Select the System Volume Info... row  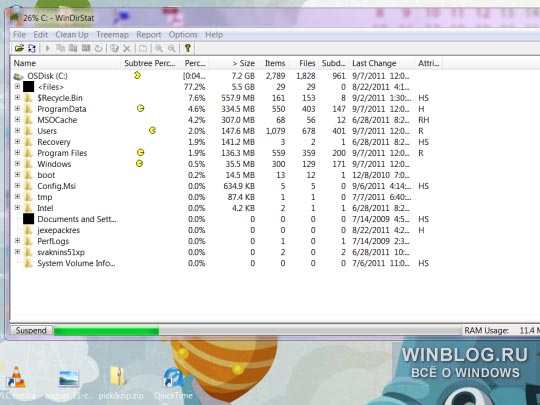click(227, 263)
